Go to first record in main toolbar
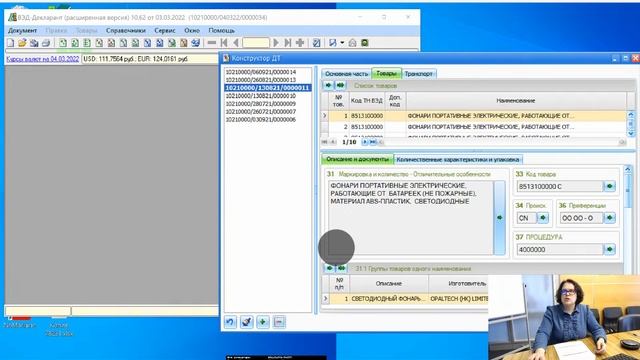The height and width of the screenshot is (360, 640). 224,42
